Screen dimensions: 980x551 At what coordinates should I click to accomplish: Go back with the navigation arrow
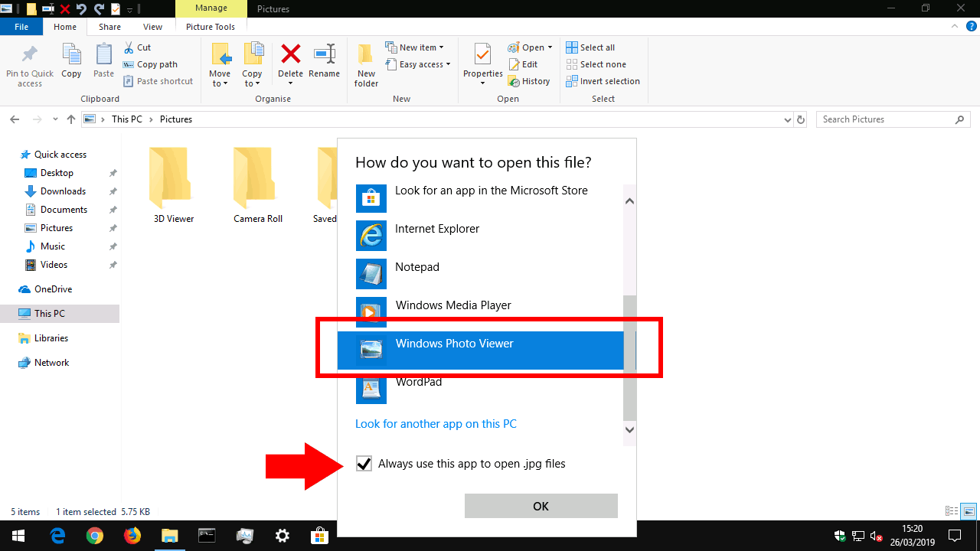[15, 119]
